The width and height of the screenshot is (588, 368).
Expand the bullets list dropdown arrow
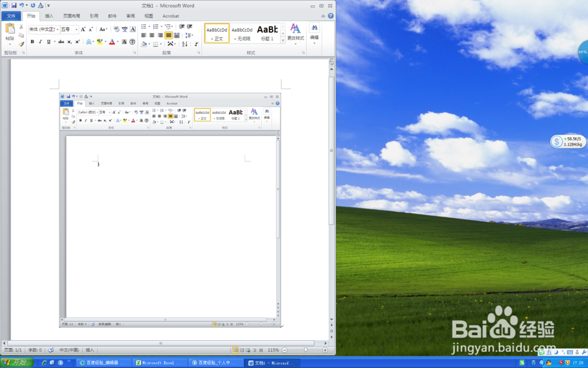(149, 26)
